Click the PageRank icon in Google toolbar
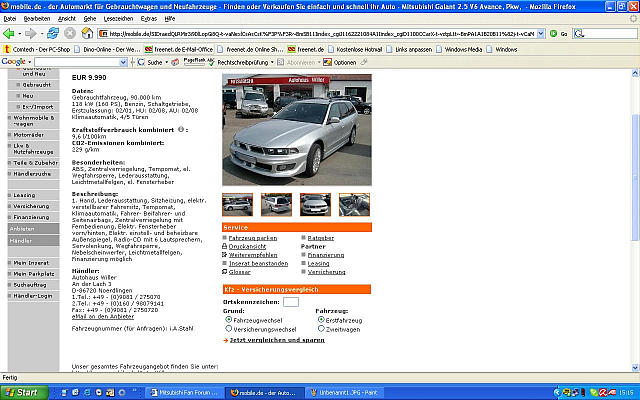The image size is (640, 400). pyautogui.click(x=194, y=62)
